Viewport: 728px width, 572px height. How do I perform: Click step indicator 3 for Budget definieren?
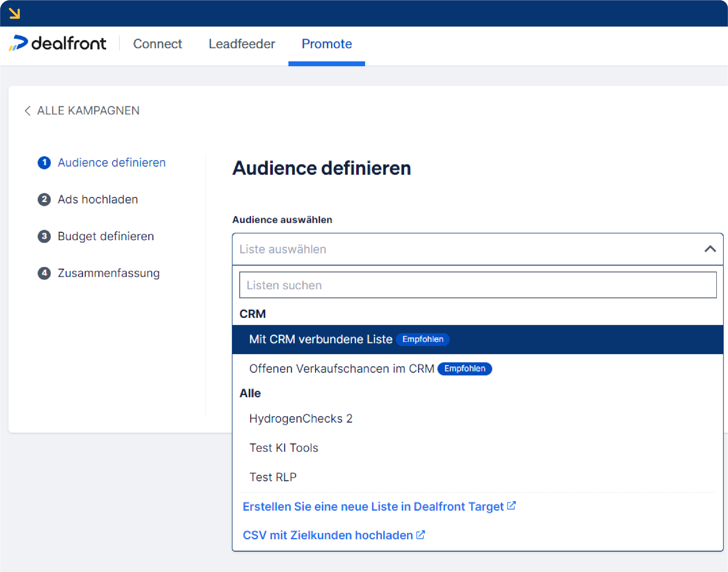[44, 236]
